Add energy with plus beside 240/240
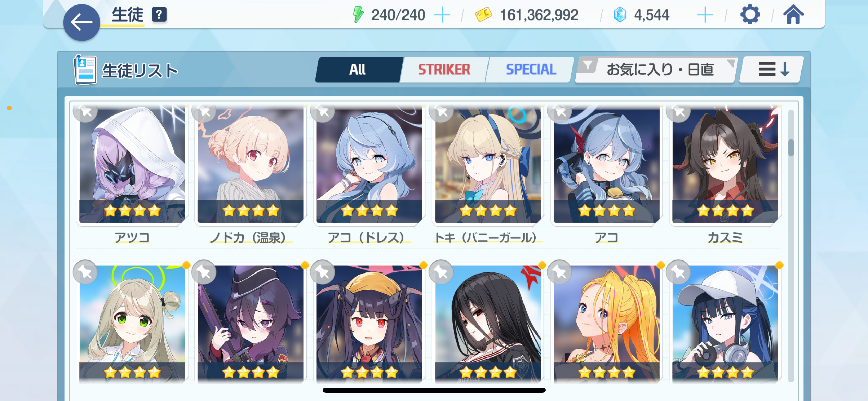Screen dimensions: 868x401 pos(442,15)
